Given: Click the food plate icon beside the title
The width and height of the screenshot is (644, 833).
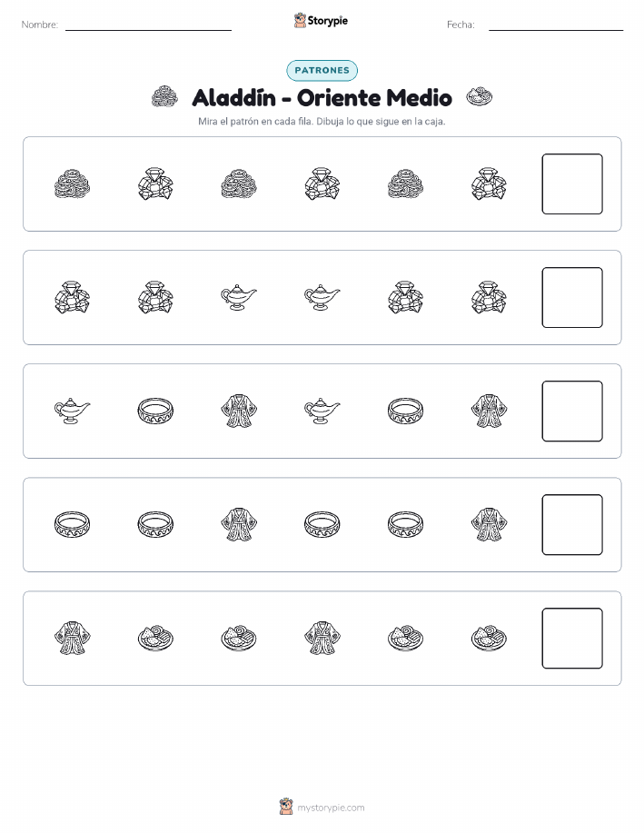Looking at the screenshot, I should click(480, 97).
